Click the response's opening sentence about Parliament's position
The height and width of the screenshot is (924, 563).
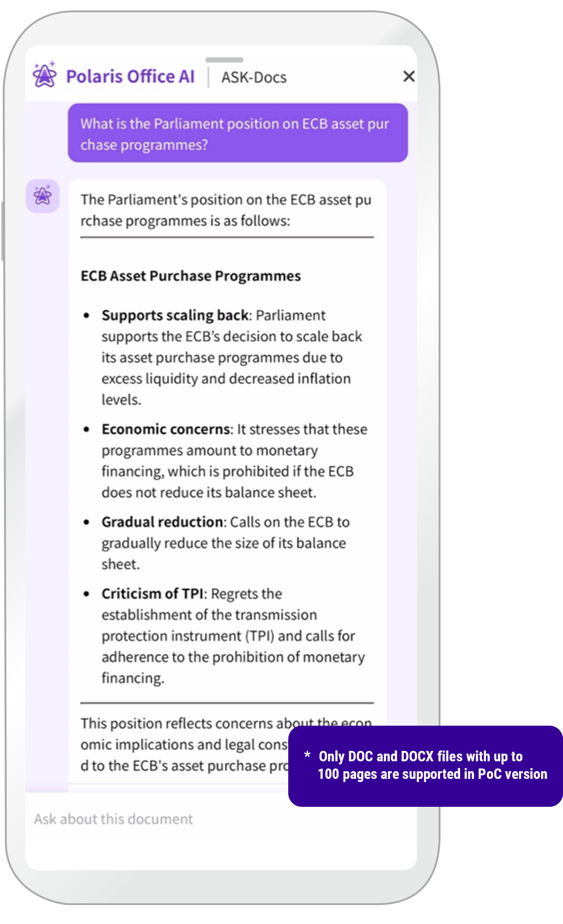point(226,210)
